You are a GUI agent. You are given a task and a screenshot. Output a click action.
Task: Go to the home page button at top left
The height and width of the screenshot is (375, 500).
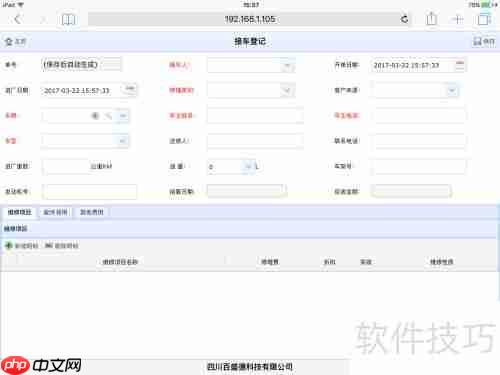click(x=15, y=42)
